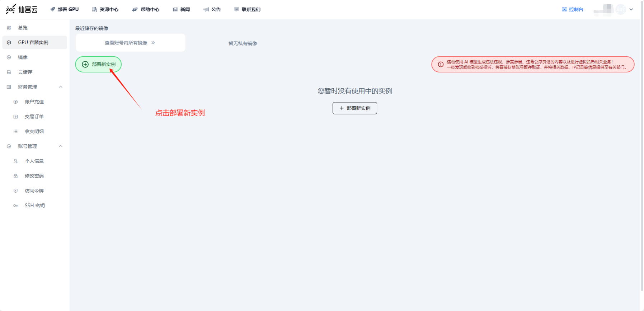
Task: Click the 总览 overview icon in sidebar
Action: click(x=9, y=28)
